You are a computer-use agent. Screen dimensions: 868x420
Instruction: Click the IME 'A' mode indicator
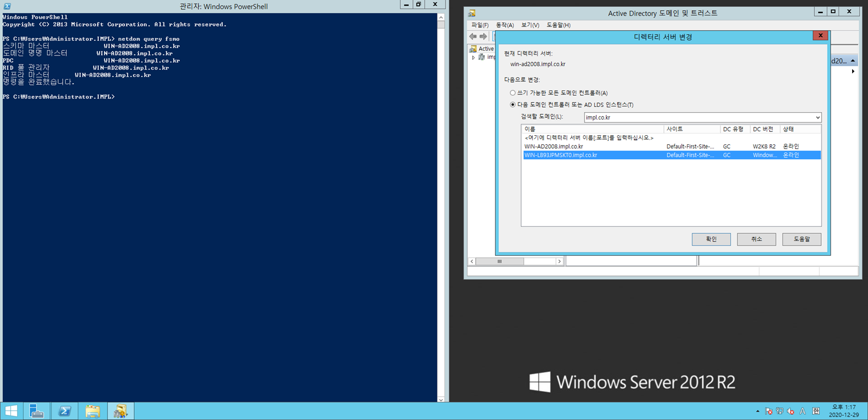[x=802, y=412]
